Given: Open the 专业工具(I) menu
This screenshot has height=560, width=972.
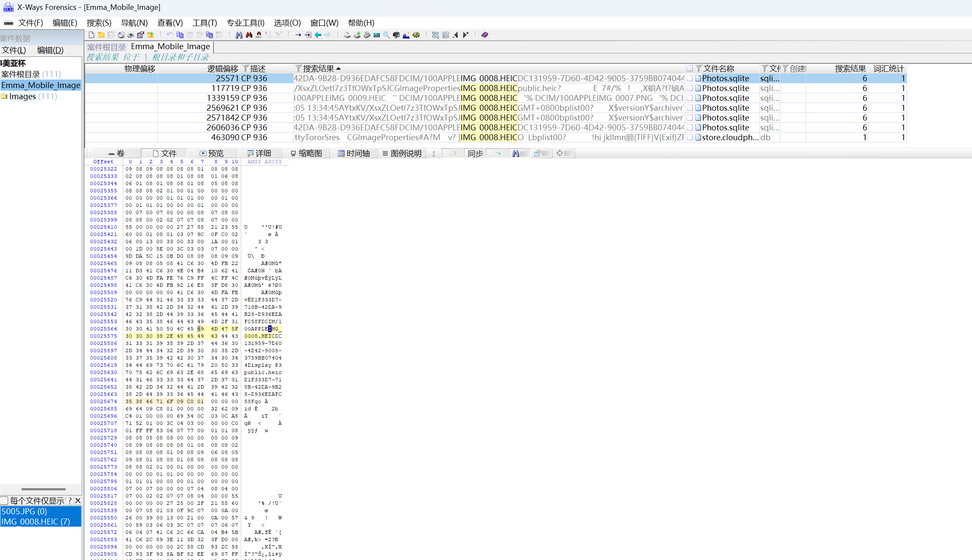Looking at the screenshot, I should tap(245, 23).
